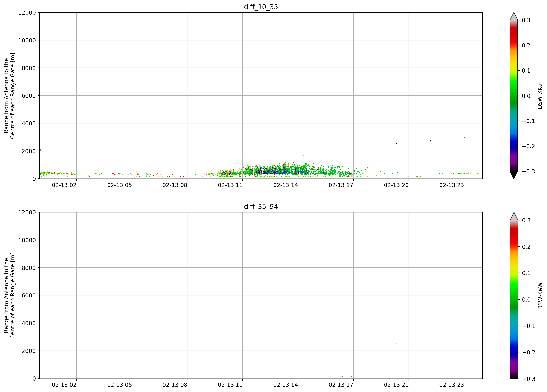Click 02-13 08 x-tick under diff_35_94
The width and height of the screenshot is (547, 392).
pyautogui.click(x=175, y=385)
